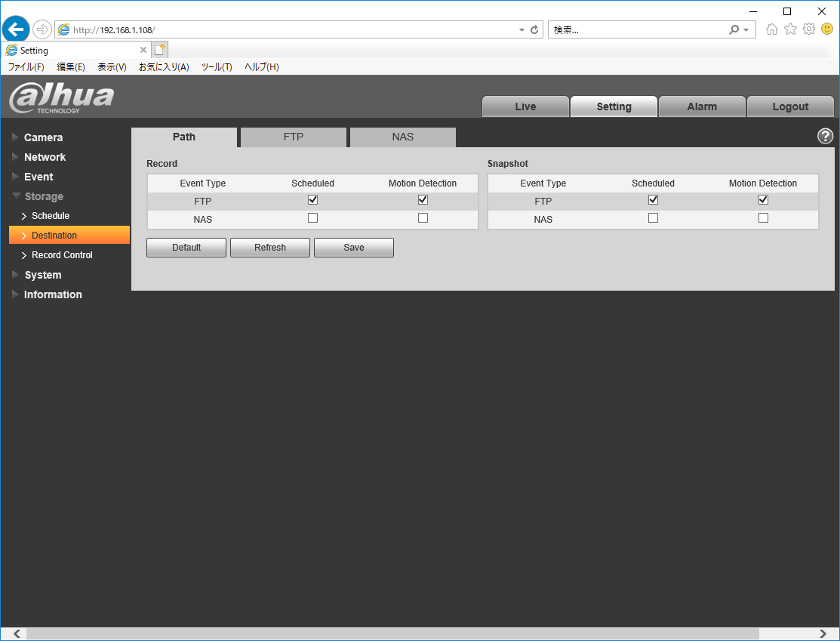Image resolution: width=840 pixels, height=641 pixels.
Task: Switch to the NAS tab
Action: click(x=403, y=137)
